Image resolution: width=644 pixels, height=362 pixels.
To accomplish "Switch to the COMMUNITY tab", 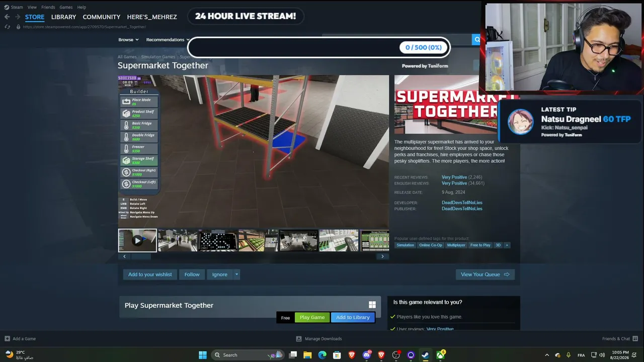I will 102,17.
